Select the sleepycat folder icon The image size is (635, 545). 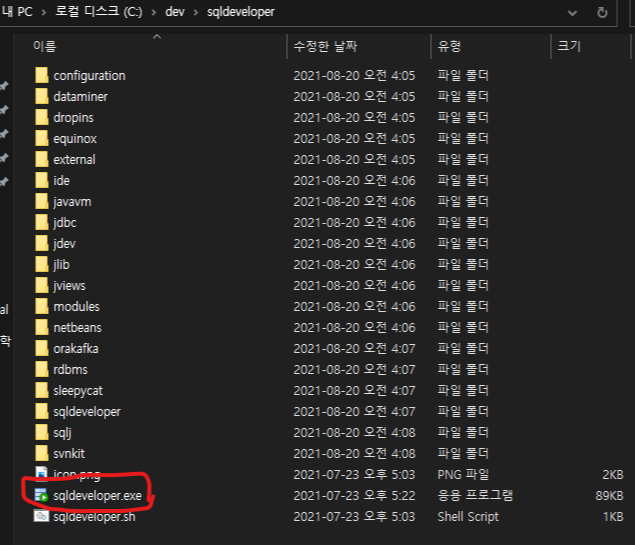click(x=42, y=391)
